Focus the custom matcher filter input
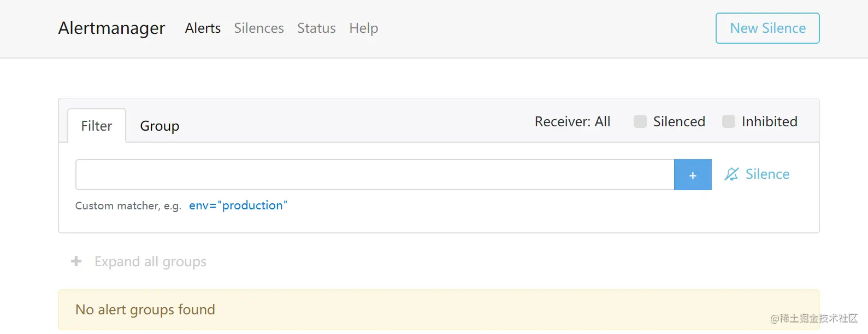868x334 pixels. pos(375,175)
